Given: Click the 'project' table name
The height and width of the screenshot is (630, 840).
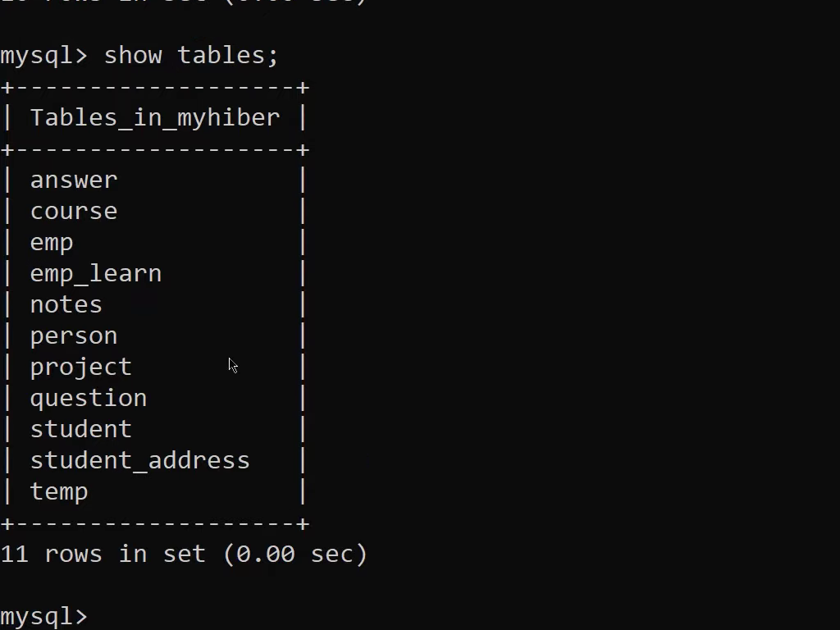Looking at the screenshot, I should 81,368.
